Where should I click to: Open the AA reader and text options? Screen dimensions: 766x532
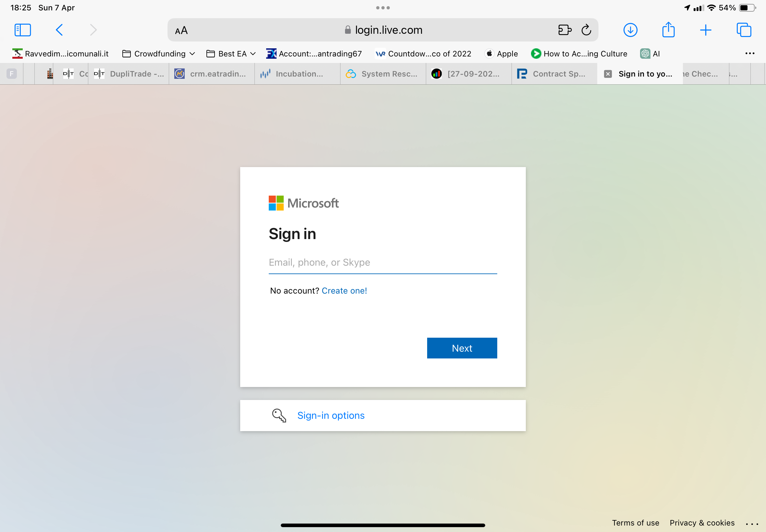(181, 30)
